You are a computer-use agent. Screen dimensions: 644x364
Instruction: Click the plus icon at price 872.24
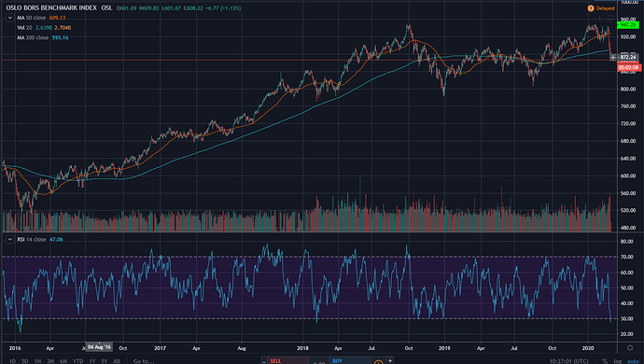pyautogui.click(x=613, y=57)
